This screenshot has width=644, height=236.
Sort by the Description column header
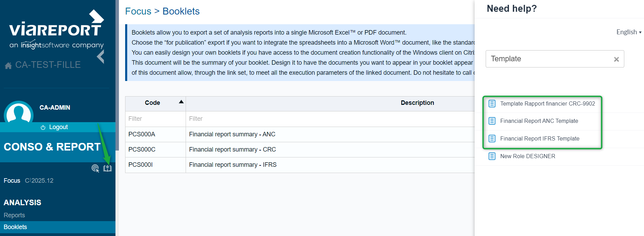(417, 103)
